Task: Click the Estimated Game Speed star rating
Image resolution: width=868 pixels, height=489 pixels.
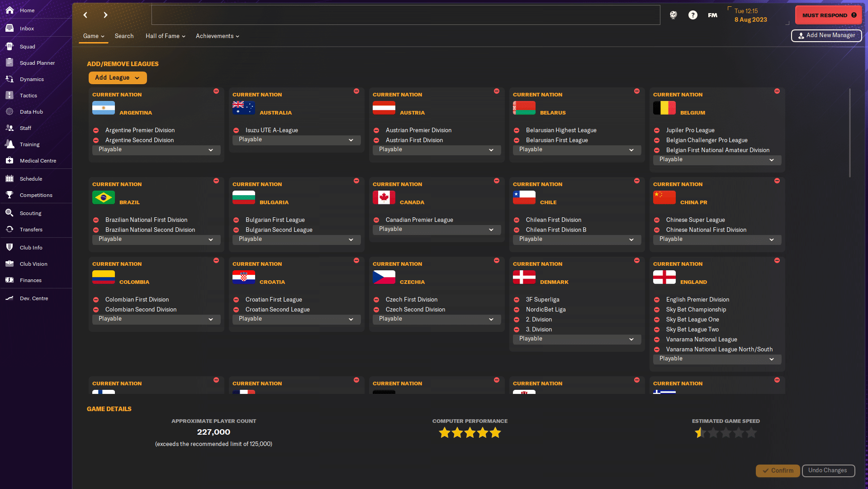Action: click(726, 433)
